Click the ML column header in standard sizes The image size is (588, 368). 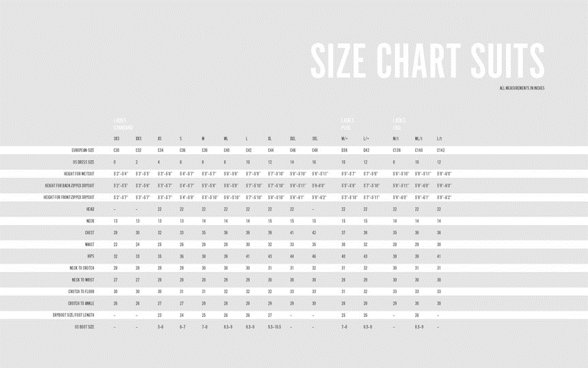point(226,138)
